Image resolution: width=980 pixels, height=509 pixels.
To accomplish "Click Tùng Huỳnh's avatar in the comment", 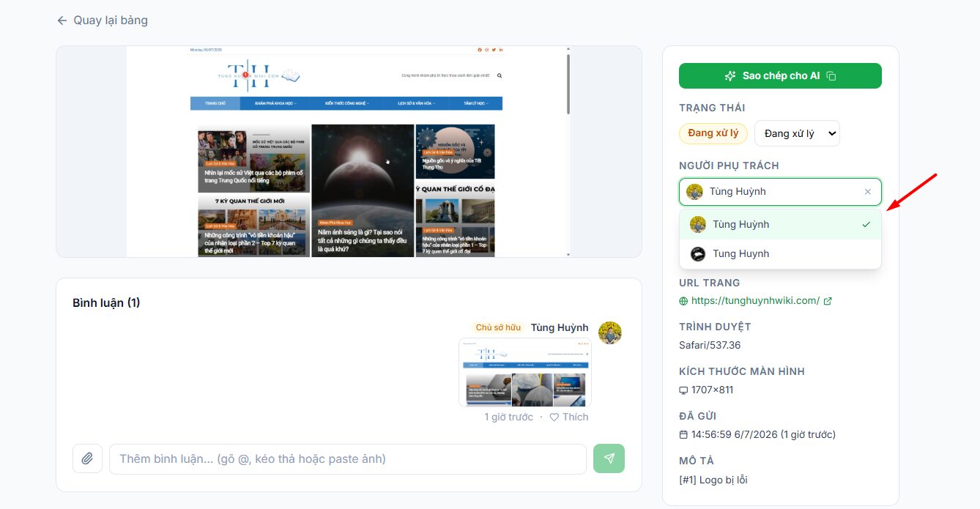I will tap(610, 332).
